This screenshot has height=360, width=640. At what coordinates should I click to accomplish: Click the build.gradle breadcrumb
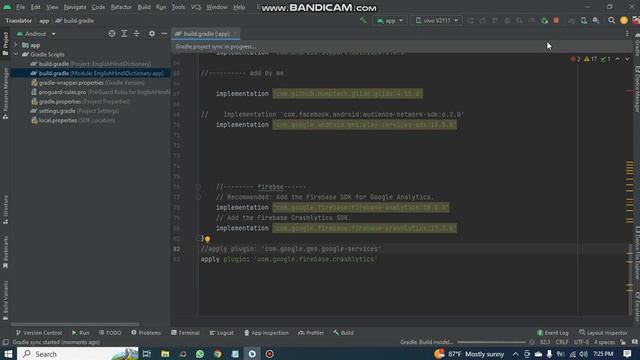tap(75, 20)
